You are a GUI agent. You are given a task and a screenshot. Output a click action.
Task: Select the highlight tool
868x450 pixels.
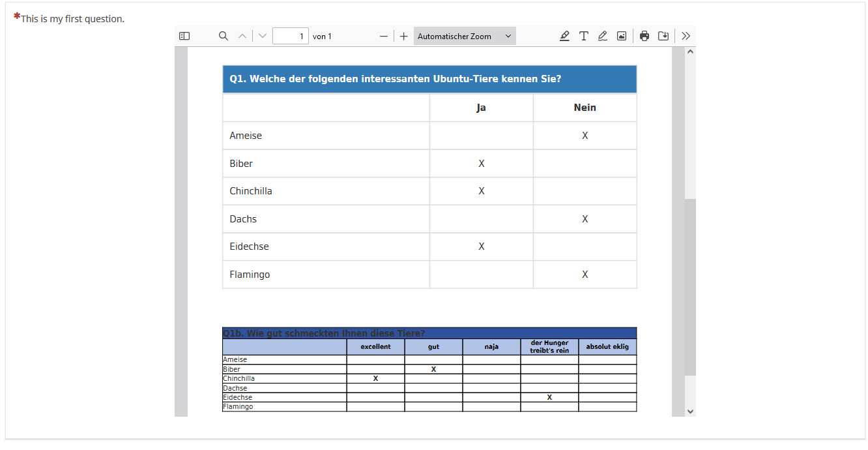[564, 37]
